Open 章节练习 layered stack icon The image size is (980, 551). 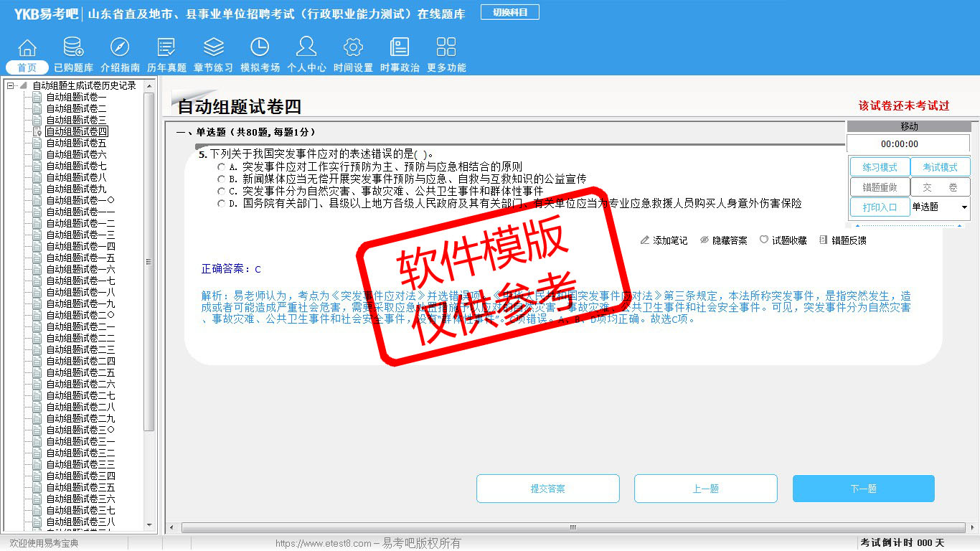pos(213,48)
